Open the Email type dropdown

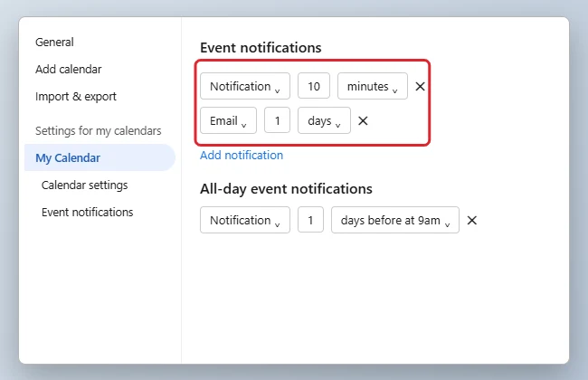pos(228,121)
